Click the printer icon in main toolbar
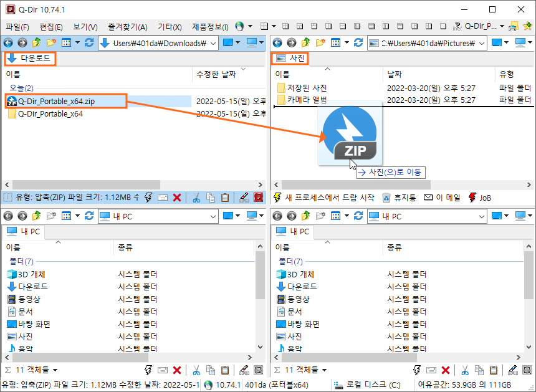Screen dimensions: 536x392 (x=514, y=26)
